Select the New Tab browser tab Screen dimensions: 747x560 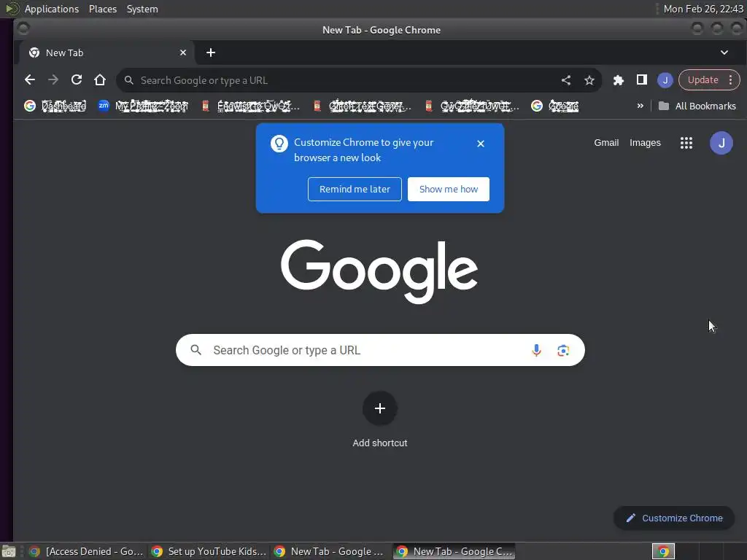[x=107, y=52]
